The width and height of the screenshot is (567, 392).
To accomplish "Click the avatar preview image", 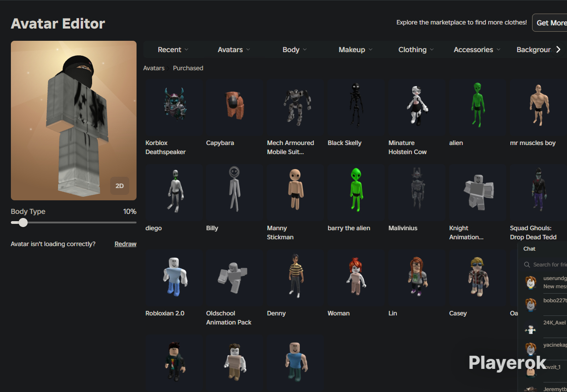I will [73, 121].
